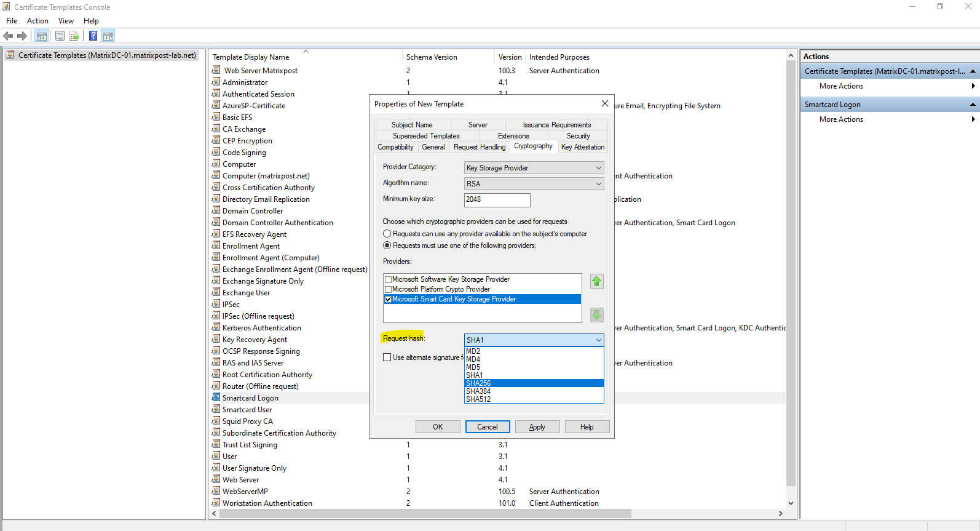Screen dimensions: 980x531
Task: Click the icon beside Administrator template
Action: (x=216, y=82)
